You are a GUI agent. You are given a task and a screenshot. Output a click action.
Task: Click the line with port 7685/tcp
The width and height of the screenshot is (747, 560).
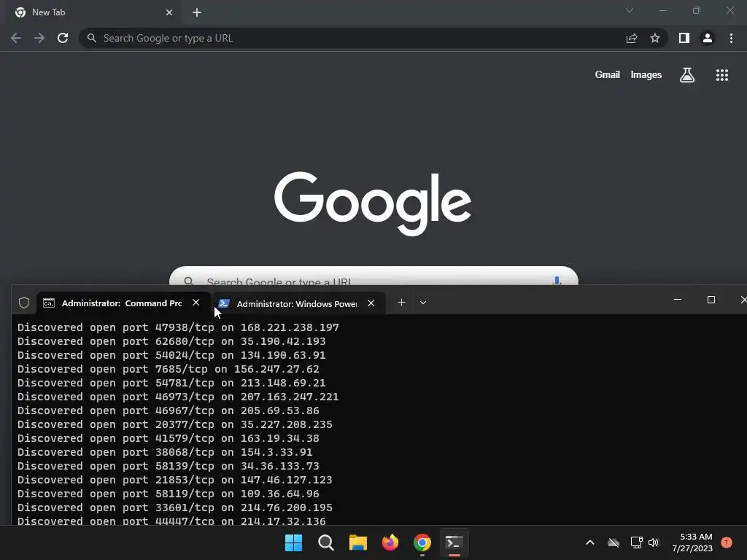[169, 369]
